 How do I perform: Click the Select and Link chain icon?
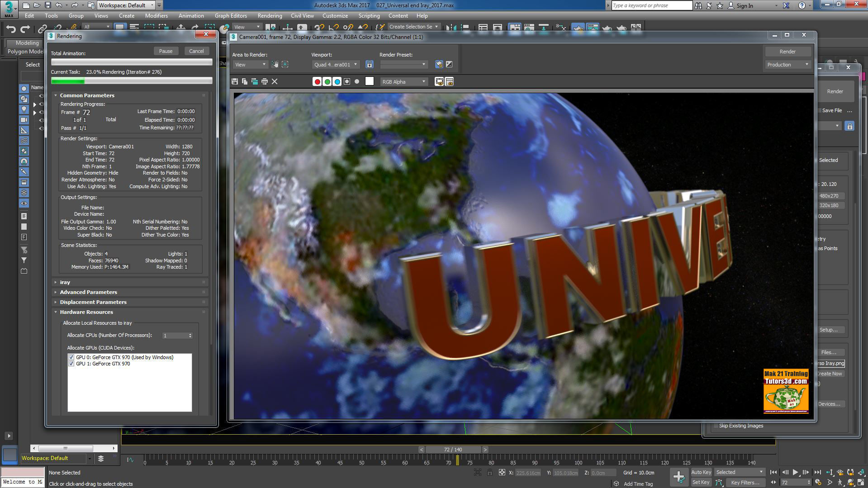click(x=43, y=28)
